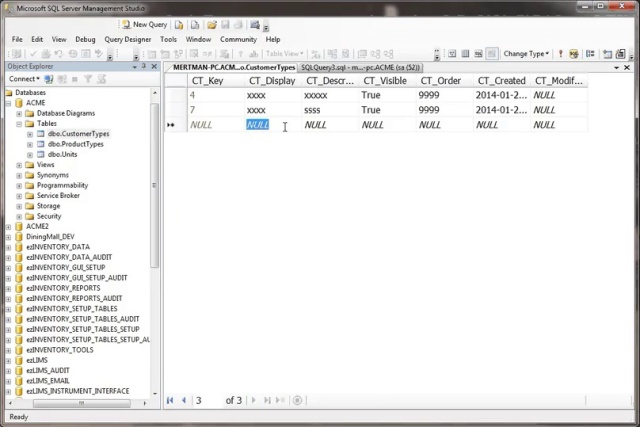Open the Community menu
Screen dimensions: 640x427
pyautogui.click(x=238, y=39)
